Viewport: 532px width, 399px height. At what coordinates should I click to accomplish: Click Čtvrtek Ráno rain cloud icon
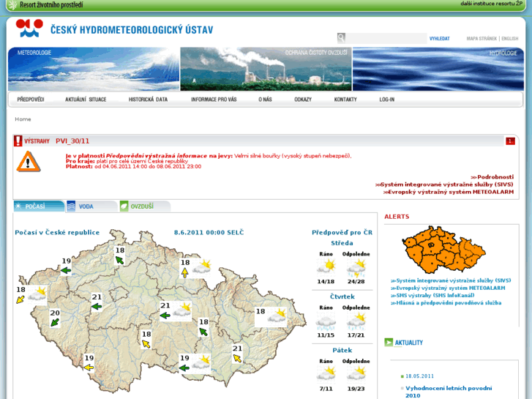[326, 322]
